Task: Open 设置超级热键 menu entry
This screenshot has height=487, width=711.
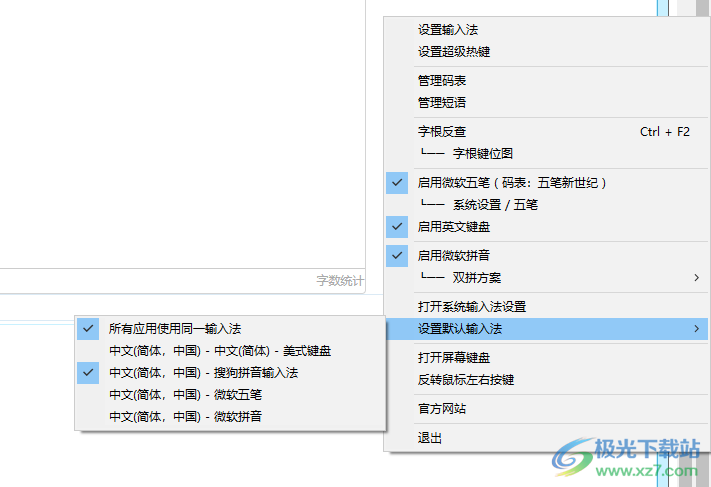Action: click(546, 52)
